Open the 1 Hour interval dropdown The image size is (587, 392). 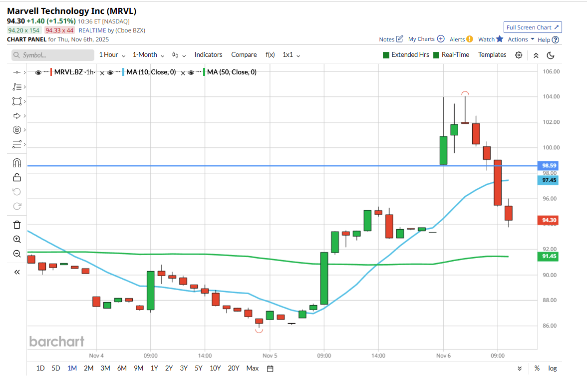[x=112, y=55]
